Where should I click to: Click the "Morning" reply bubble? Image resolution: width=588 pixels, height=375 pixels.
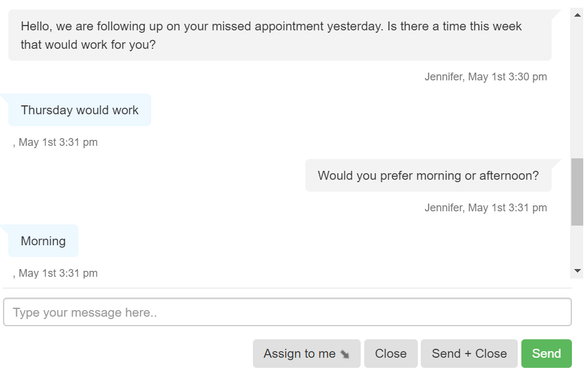tap(43, 241)
